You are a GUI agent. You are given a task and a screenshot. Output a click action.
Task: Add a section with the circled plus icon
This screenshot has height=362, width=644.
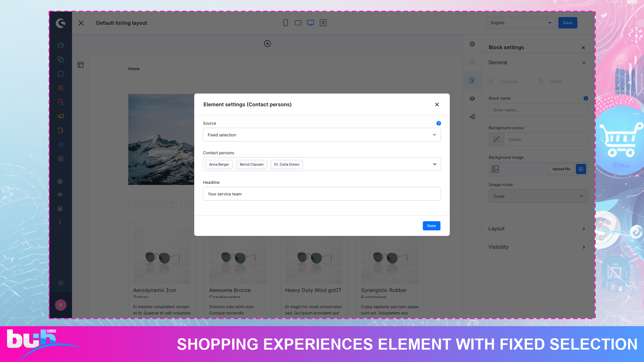click(267, 44)
